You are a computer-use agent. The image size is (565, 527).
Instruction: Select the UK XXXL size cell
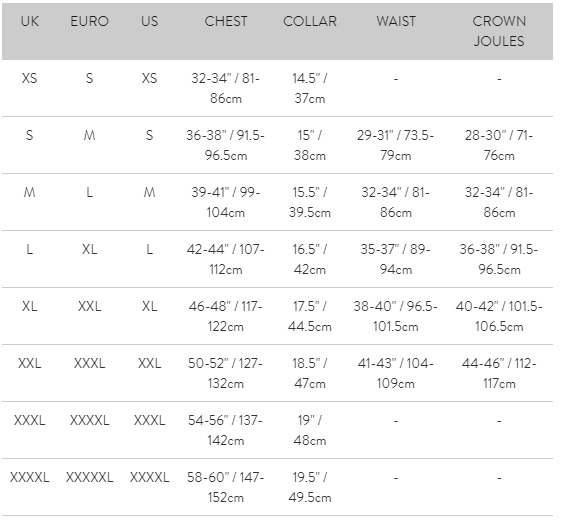(30, 420)
